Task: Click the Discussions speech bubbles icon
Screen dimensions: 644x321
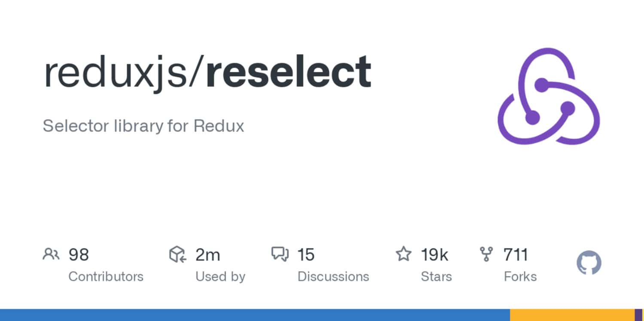Action: [280, 254]
